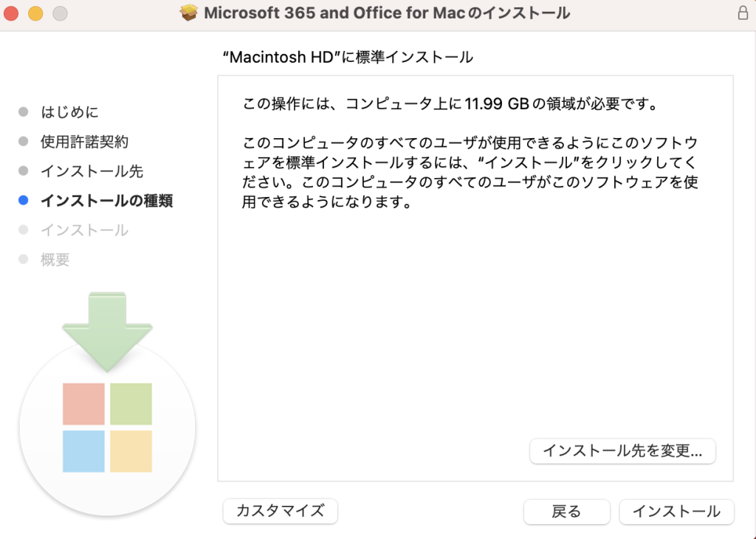Click the blue bullet of current step

24,201
